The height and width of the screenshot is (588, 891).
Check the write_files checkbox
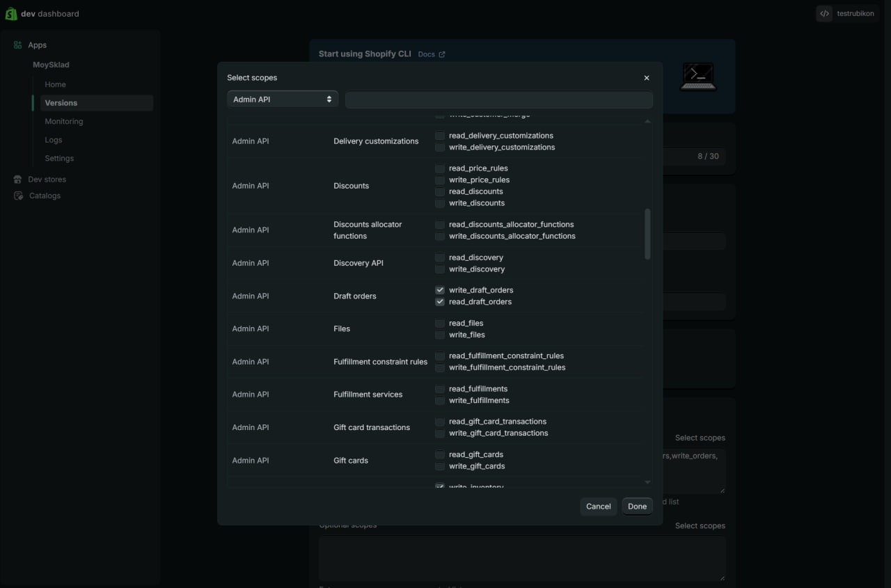tap(440, 335)
